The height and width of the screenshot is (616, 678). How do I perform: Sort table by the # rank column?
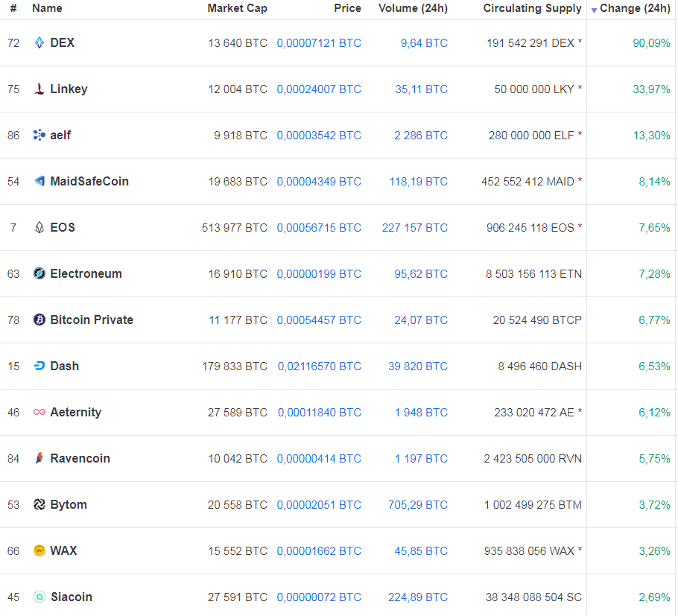[x=13, y=8]
